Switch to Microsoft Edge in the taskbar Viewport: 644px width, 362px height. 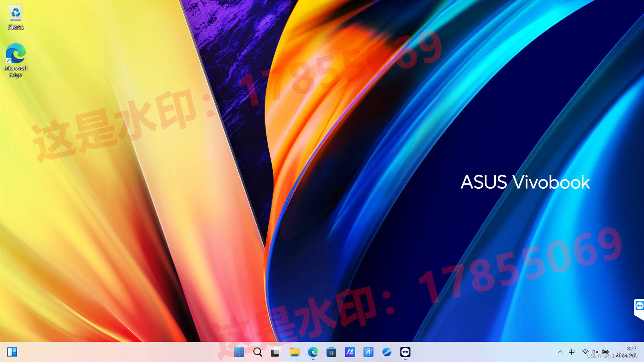click(313, 352)
